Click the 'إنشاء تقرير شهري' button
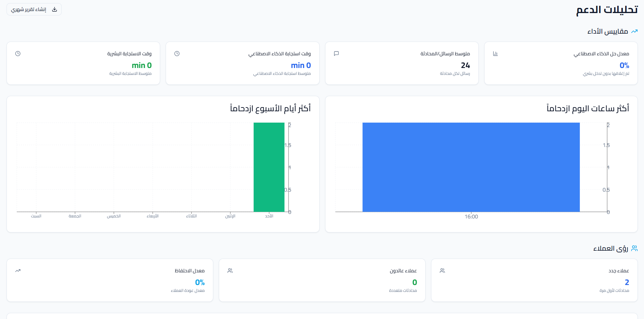644x319 pixels. pyautogui.click(x=34, y=10)
